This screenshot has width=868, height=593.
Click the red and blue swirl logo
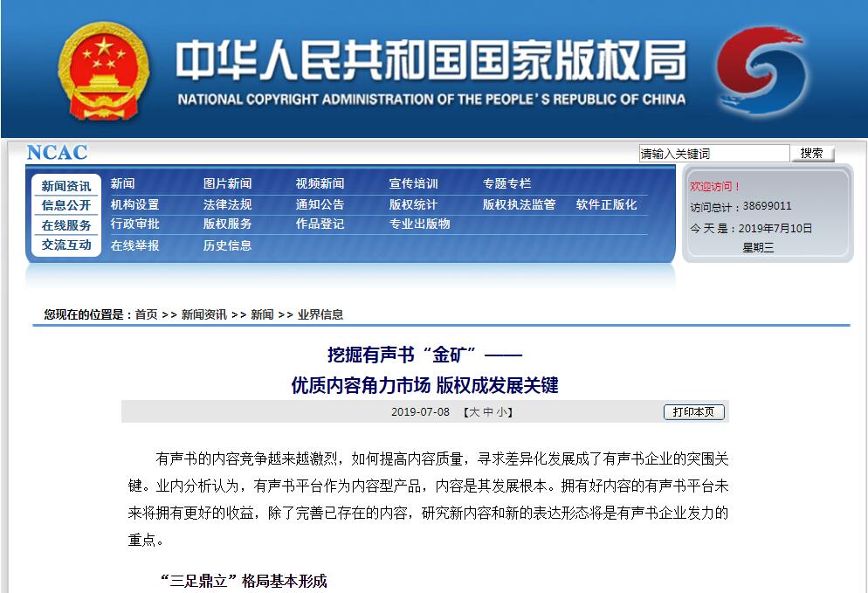[760, 70]
